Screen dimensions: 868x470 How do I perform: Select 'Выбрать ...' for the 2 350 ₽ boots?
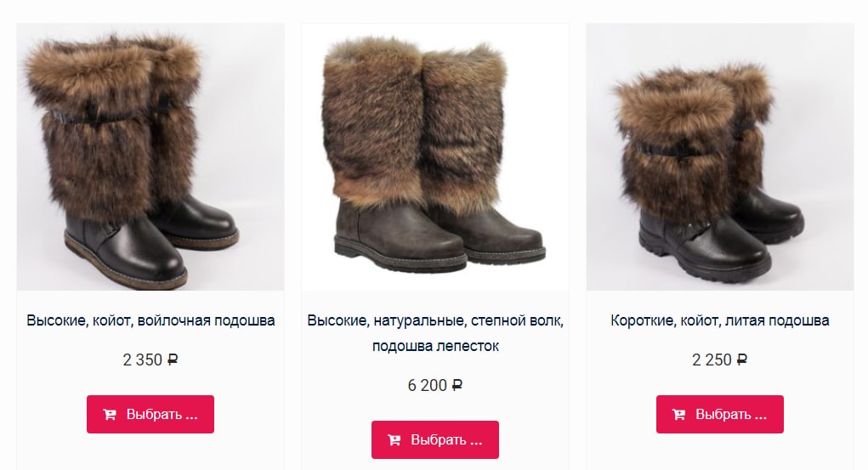pyautogui.click(x=150, y=414)
